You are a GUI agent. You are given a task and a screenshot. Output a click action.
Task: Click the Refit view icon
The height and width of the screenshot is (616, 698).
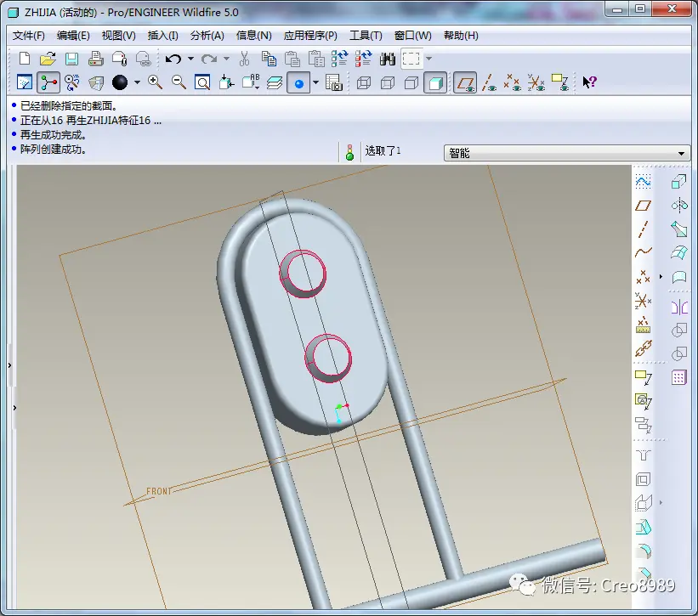point(202,82)
